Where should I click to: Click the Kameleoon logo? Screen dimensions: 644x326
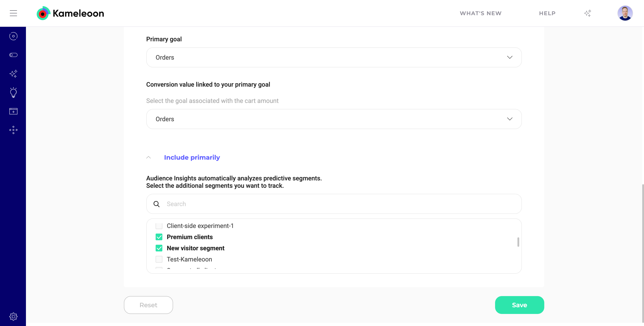70,13
